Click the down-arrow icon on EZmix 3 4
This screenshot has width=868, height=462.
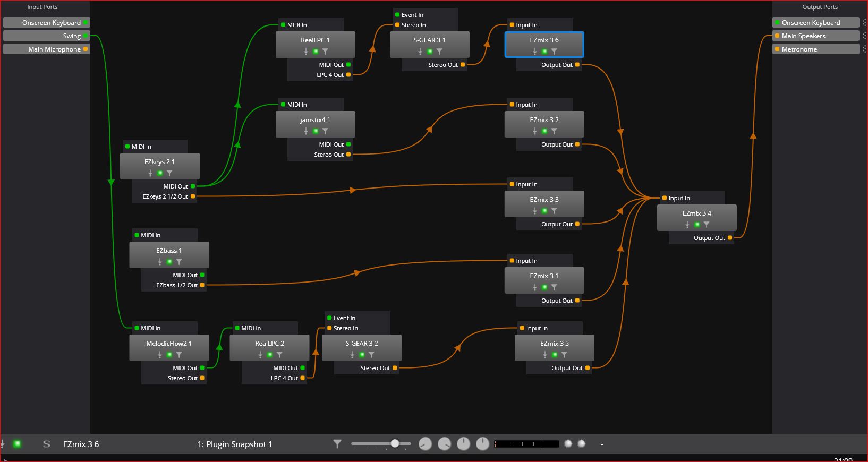687,225
